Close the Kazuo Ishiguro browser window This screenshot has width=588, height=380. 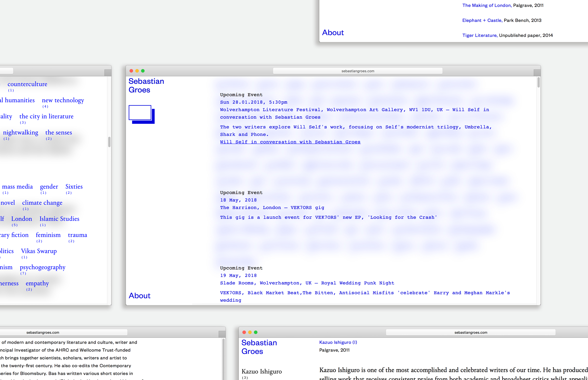tap(244, 332)
